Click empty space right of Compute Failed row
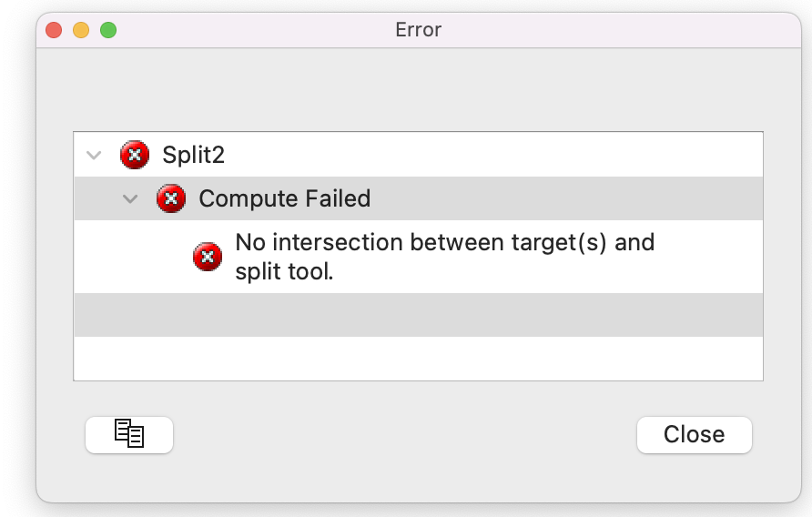The height and width of the screenshot is (517, 812). 564,198
